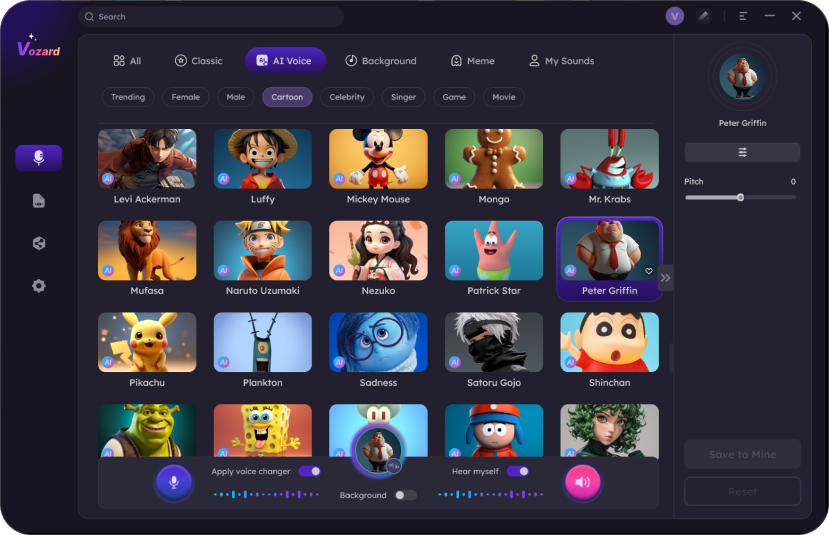Screen dimensions: 829x535
Task: Filter by Singer category
Action: (x=403, y=97)
